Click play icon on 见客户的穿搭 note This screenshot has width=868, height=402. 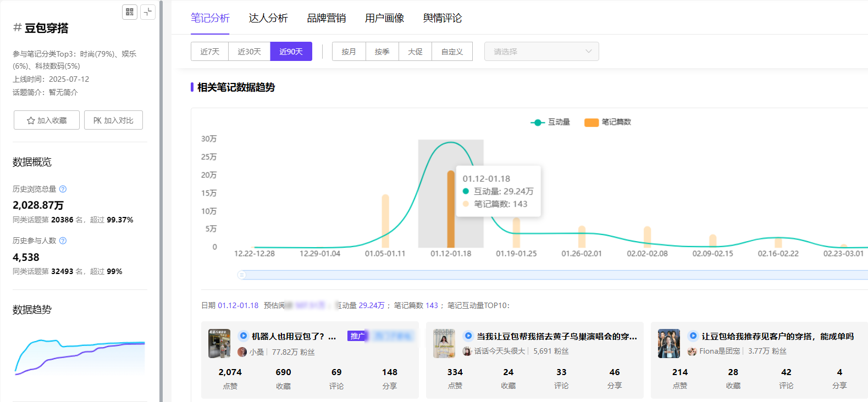tap(693, 336)
